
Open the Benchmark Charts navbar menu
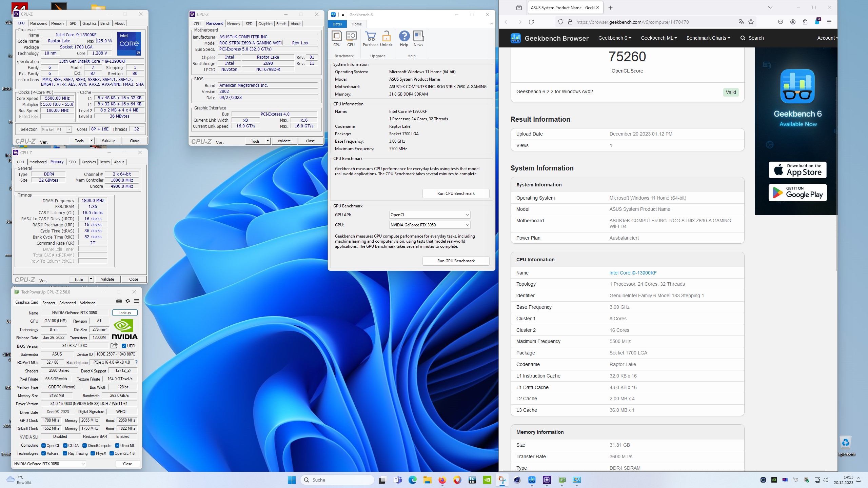pos(708,38)
